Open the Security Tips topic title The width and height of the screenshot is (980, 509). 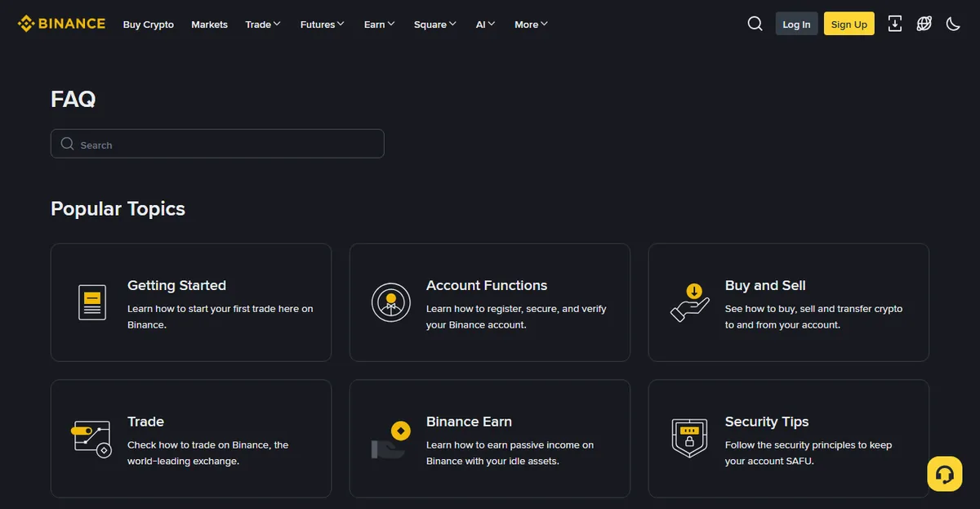(767, 422)
